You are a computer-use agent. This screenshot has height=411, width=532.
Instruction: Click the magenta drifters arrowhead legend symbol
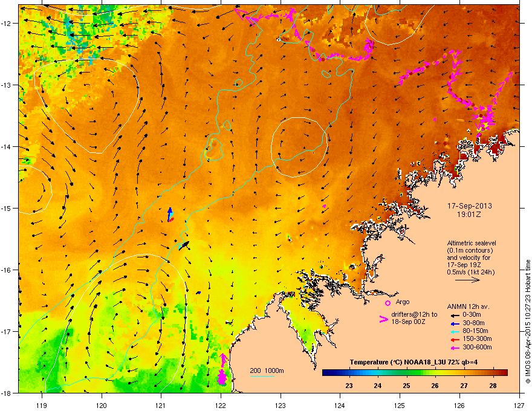point(383,319)
